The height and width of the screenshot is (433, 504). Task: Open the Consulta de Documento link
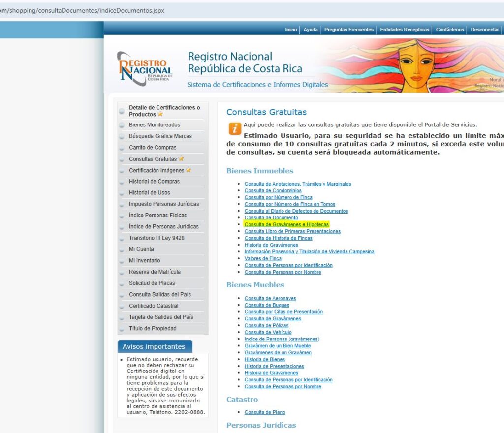point(271,217)
